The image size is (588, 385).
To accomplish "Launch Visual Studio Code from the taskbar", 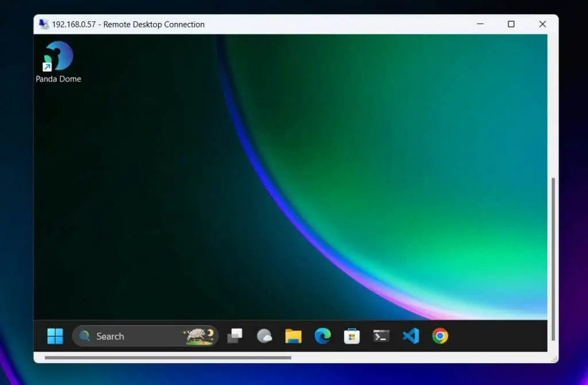I will (411, 336).
